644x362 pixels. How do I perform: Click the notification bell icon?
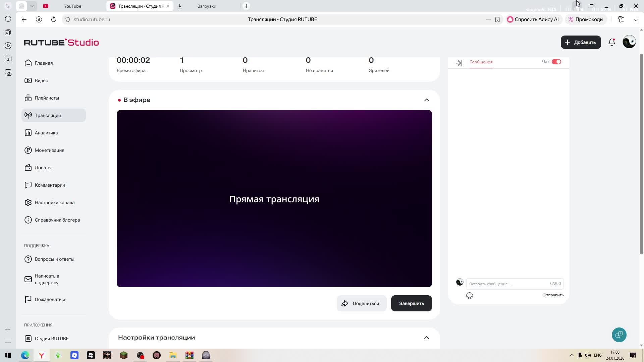pos(611,42)
